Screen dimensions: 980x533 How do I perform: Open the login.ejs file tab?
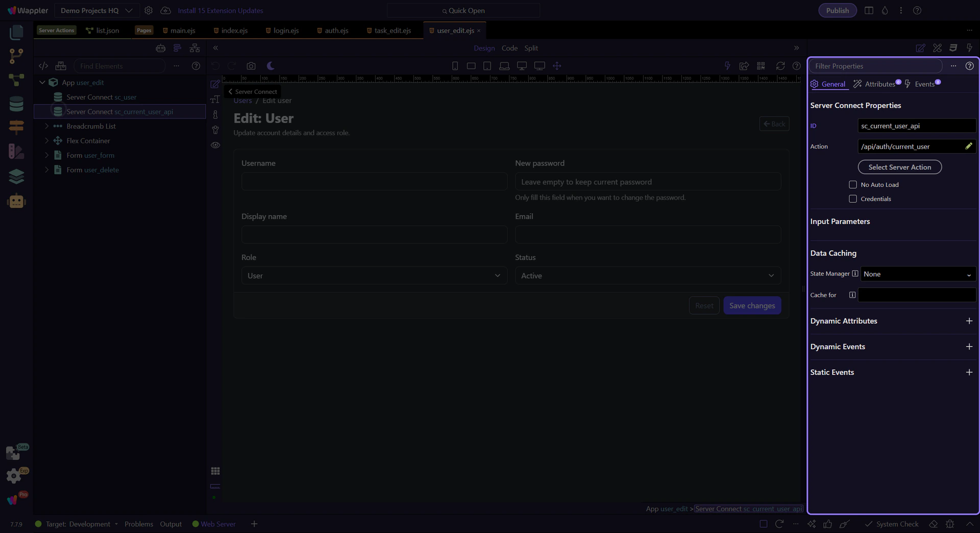[x=286, y=31]
